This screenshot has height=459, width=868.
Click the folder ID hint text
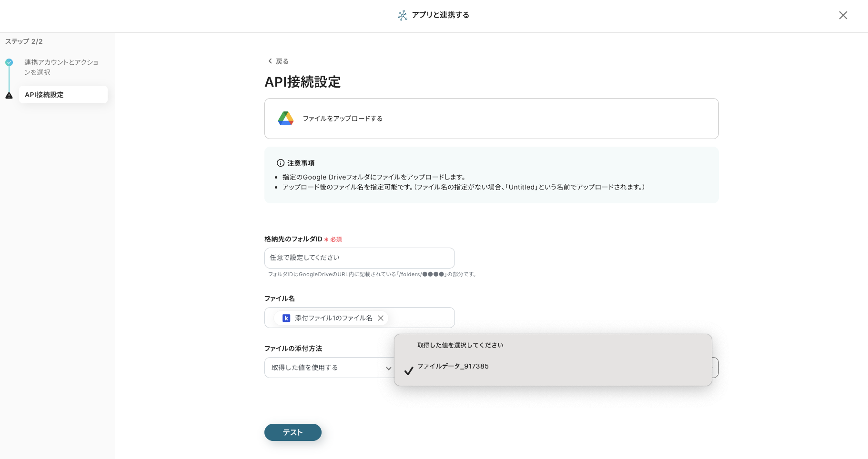[x=372, y=274]
